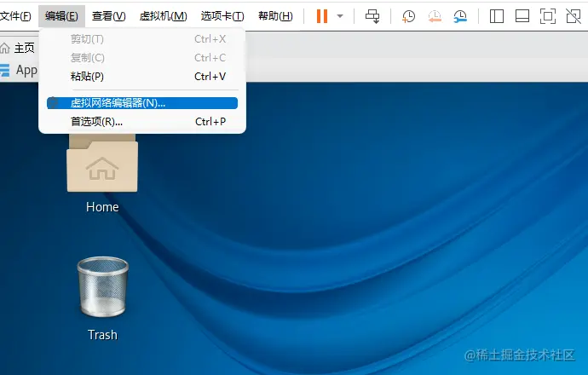Open the power options dropdown arrow beside pause
This screenshot has width=588, height=375.
pos(340,16)
